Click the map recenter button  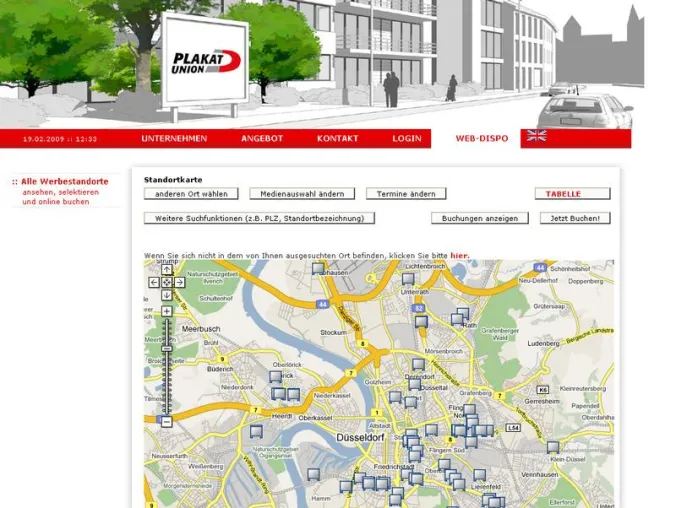tap(167, 282)
